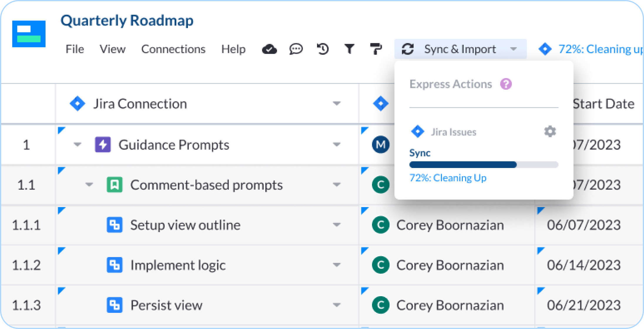Click the Persist view cell text
The height and width of the screenshot is (329, 644).
coord(166,305)
